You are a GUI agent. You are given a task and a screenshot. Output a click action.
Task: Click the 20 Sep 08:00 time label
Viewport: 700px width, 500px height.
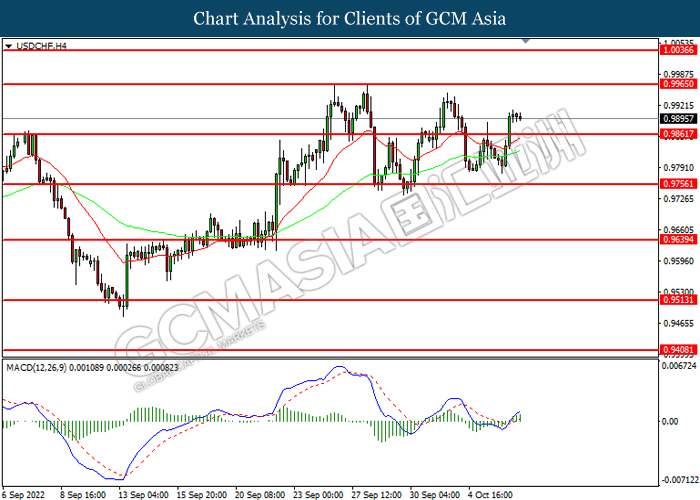(260, 495)
